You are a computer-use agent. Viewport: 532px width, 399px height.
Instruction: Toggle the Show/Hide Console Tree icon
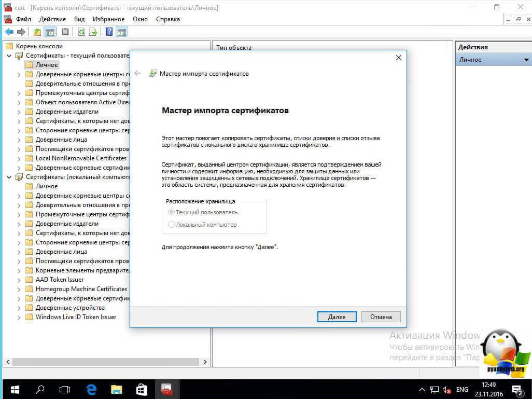tap(50, 32)
